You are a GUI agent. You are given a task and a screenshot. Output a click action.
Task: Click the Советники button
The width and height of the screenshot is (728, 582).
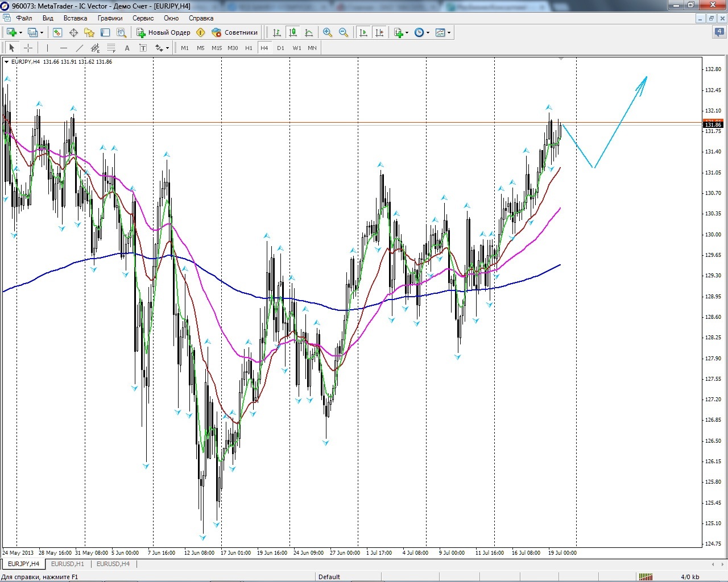click(235, 32)
